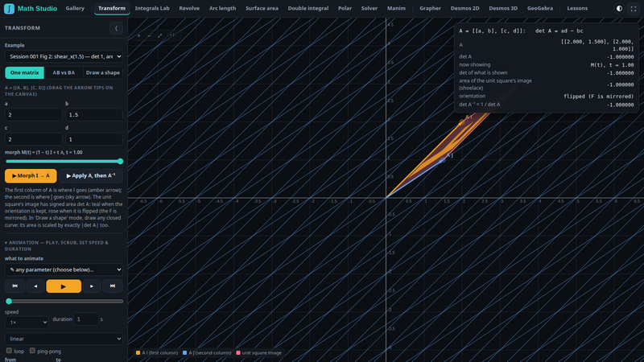Click the amber A i arrow tip
The height and width of the screenshot is (362, 644).
tap(461, 122)
